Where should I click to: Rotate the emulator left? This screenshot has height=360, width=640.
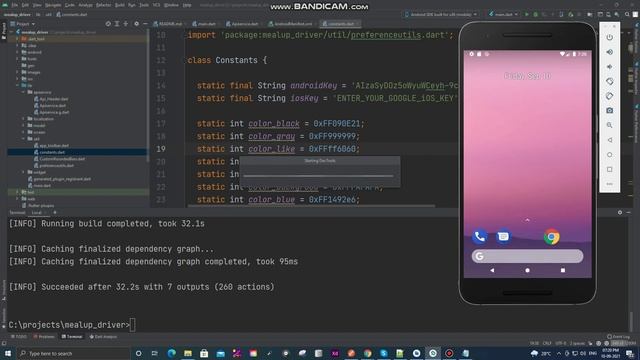point(609,81)
